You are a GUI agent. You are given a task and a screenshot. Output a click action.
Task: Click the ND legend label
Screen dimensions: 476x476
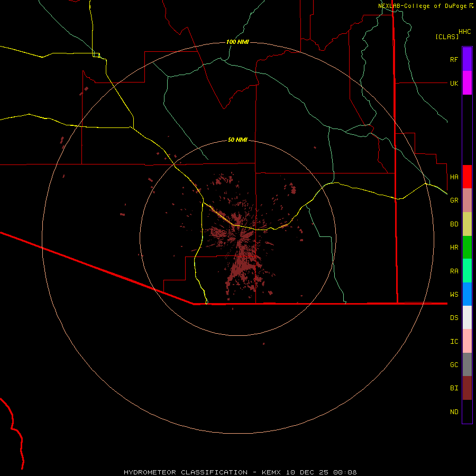click(x=454, y=412)
